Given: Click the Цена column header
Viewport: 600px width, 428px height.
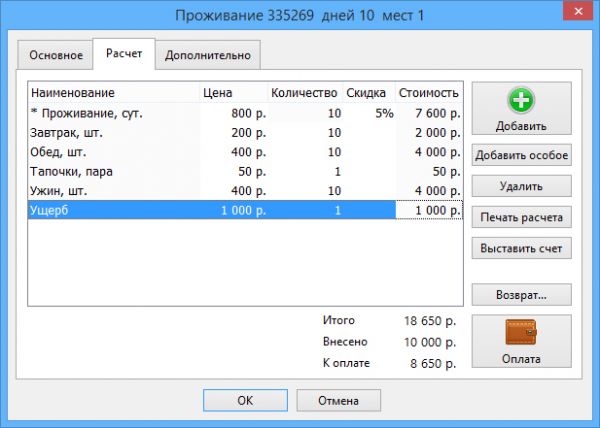Looking at the screenshot, I should point(233,93).
